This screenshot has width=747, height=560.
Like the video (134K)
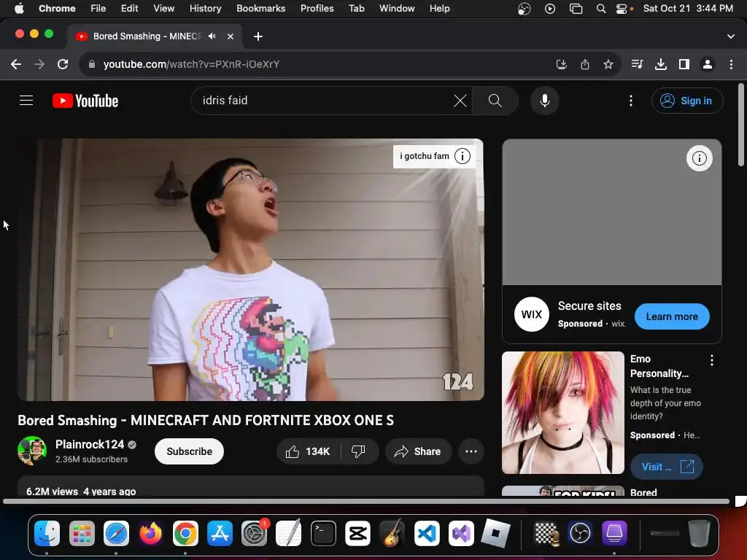309,451
